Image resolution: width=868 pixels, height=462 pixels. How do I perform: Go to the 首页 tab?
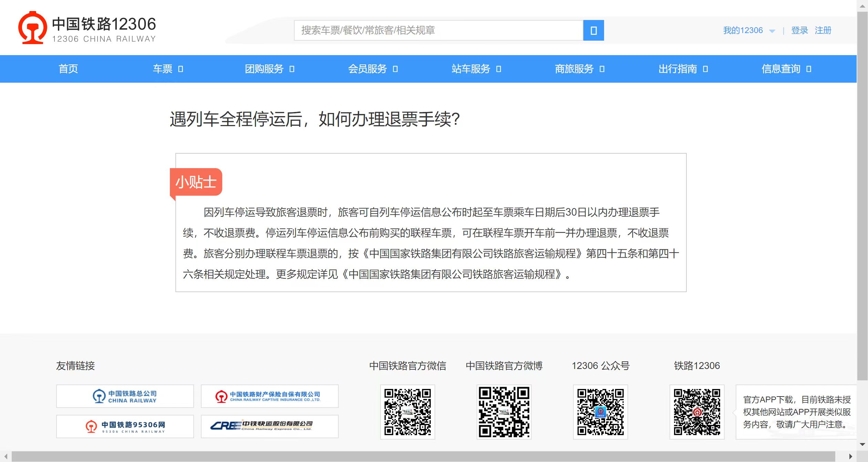[68, 69]
